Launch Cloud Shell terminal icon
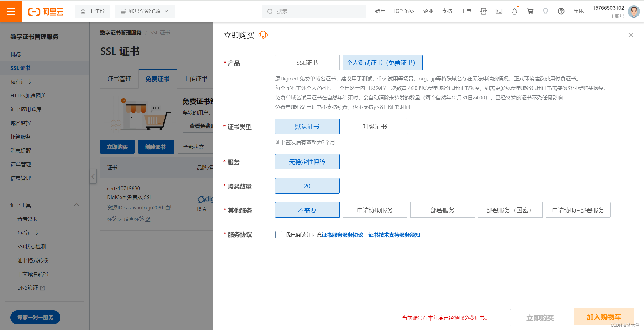The height and width of the screenshot is (330, 644). pyautogui.click(x=499, y=11)
